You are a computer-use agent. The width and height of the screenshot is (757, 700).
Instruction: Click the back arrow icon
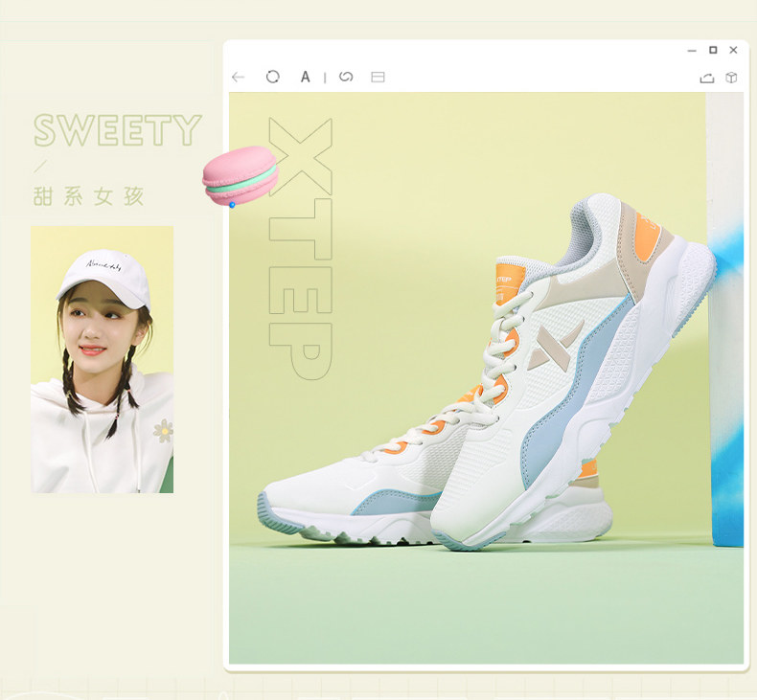point(239,78)
